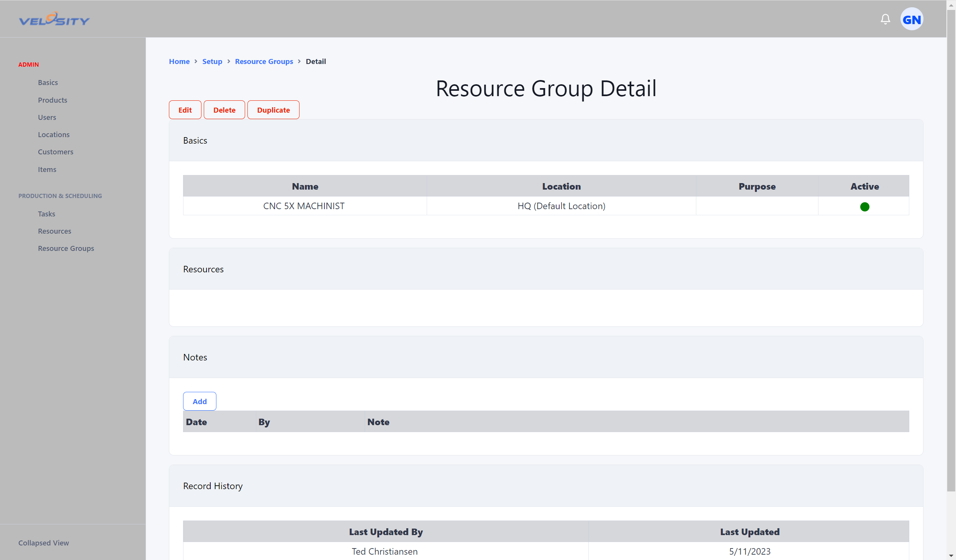
Task: Open Basics in Admin sidebar
Action: (48, 82)
